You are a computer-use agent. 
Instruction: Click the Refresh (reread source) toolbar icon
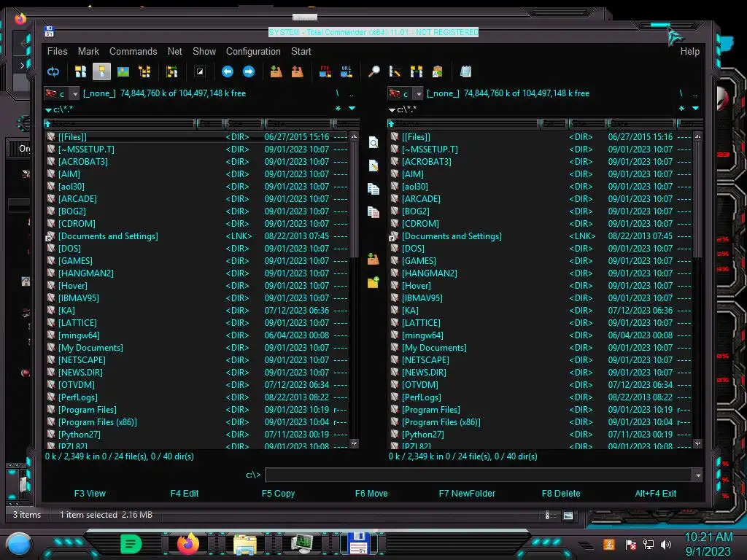[53, 72]
